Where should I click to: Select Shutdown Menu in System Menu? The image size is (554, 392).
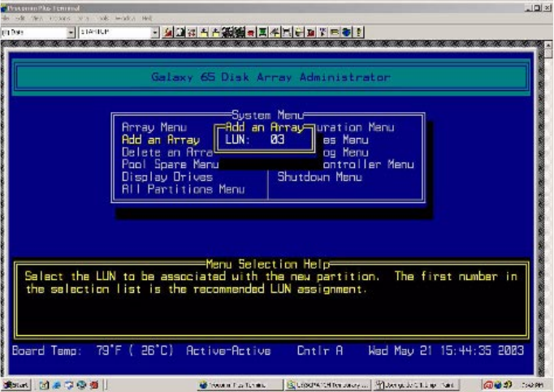[319, 176]
